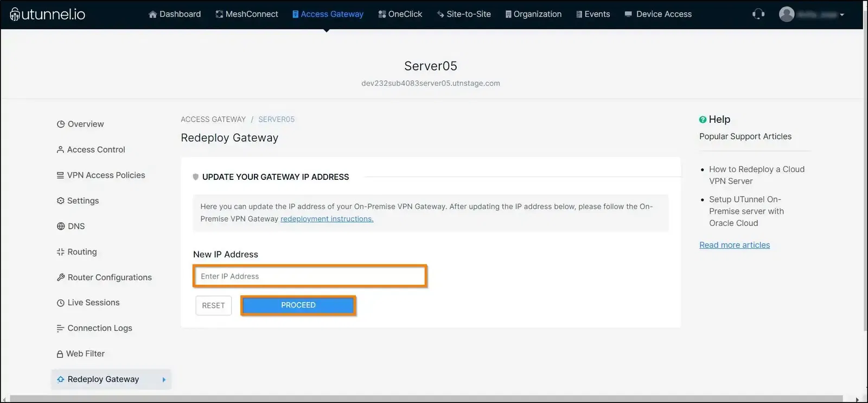This screenshot has width=868, height=403.
Task: Select Overview in the sidebar
Action: (x=86, y=124)
